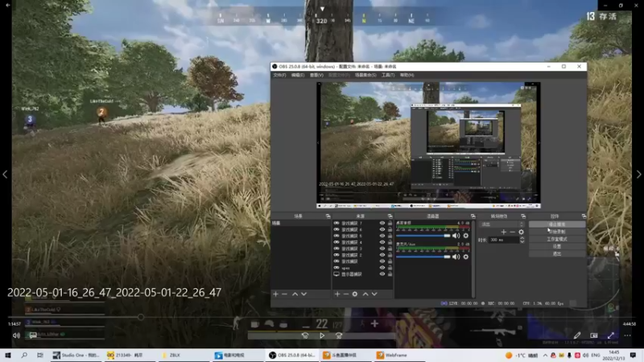Click the first streaming button in Controls
Image resolution: width=644 pixels, height=362 pixels.
[557, 224]
